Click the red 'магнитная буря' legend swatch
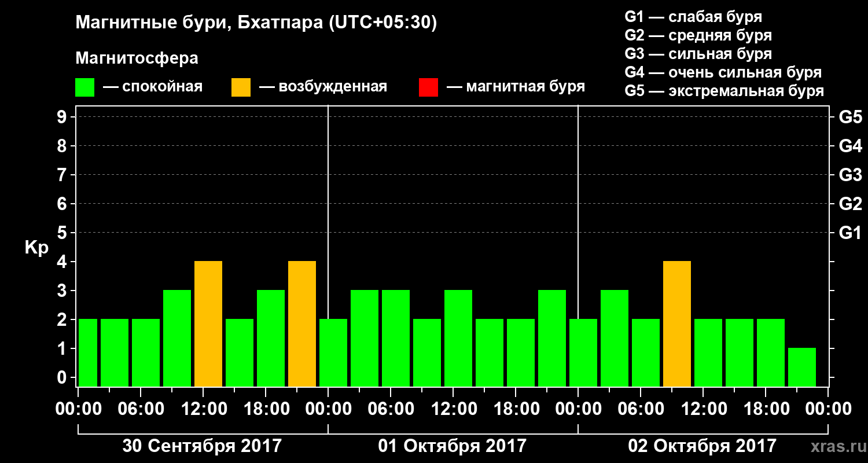The width and height of the screenshot is (868, 463). [428, 87]
